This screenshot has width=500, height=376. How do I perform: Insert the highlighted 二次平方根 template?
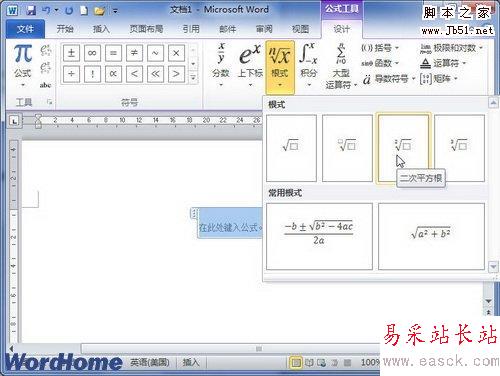(403, 148)
